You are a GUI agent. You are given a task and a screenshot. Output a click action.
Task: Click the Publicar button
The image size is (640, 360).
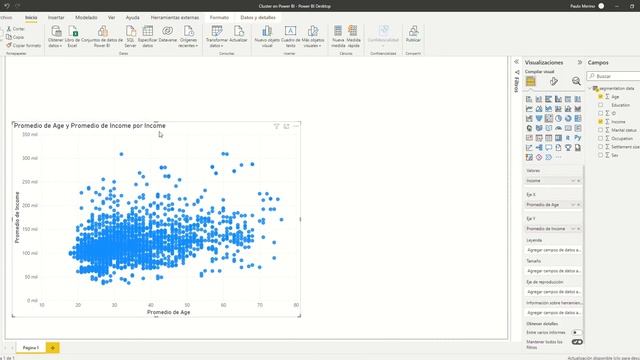[413, 35]
